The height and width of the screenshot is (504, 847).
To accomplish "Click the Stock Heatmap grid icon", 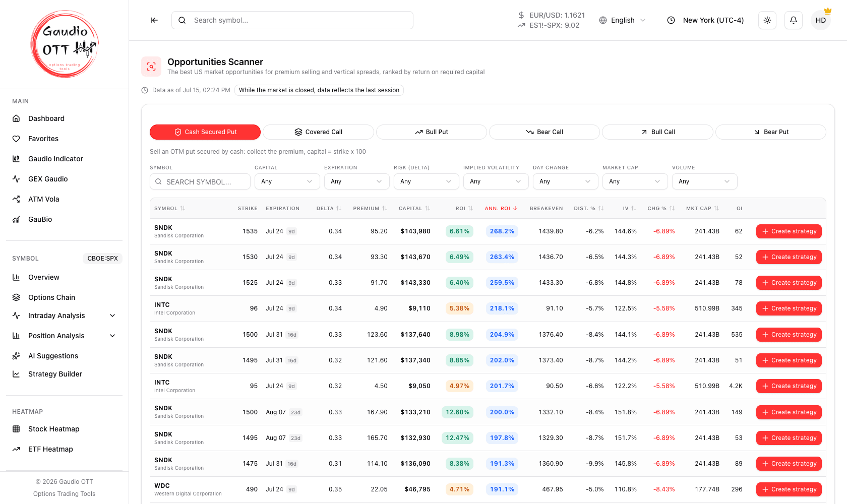I will [x=16, y=429].
